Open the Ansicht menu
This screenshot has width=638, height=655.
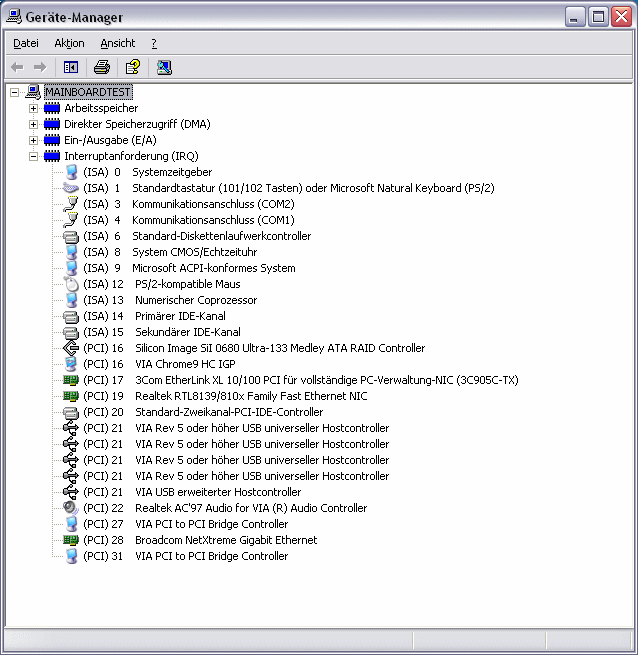118,43
